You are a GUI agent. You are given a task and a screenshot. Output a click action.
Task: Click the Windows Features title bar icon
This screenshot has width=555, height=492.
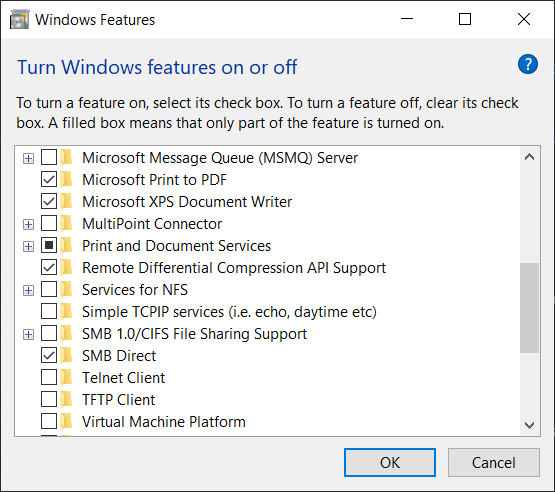tap(19, 19)
